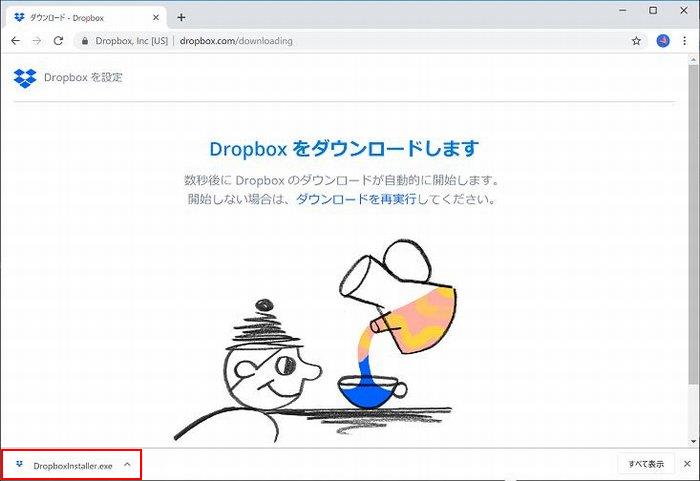Minimize the Chrome window
This screenshot has height=481, width=700.
(x=623, y=10)
